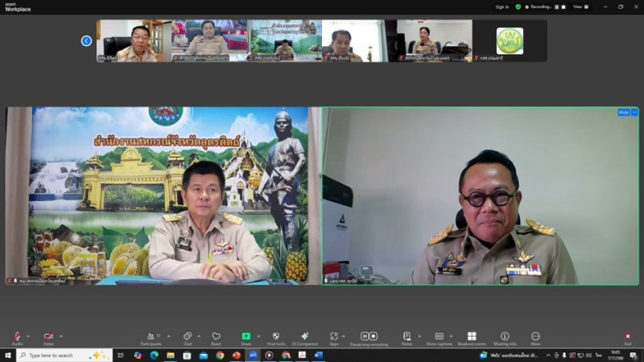This screenshot has width=644, height=362.
Task: Open the Apps icon in toolbar
Action: coord(334,338)
